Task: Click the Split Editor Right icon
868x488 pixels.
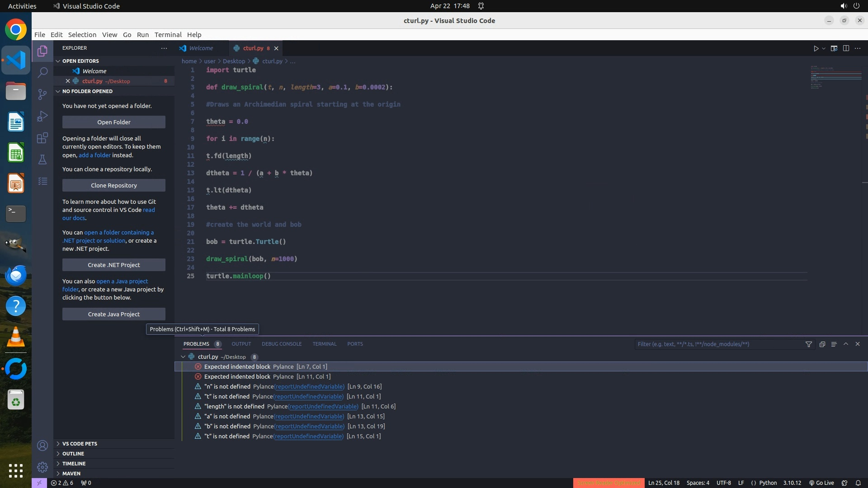Action: [846, 48]
